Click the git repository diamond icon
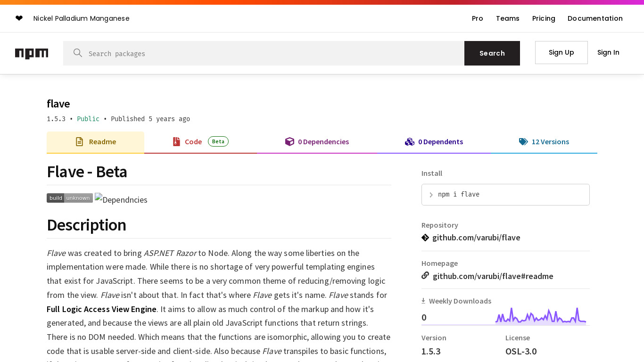Viewport: 644px width, 362px height. pos(425,238)
